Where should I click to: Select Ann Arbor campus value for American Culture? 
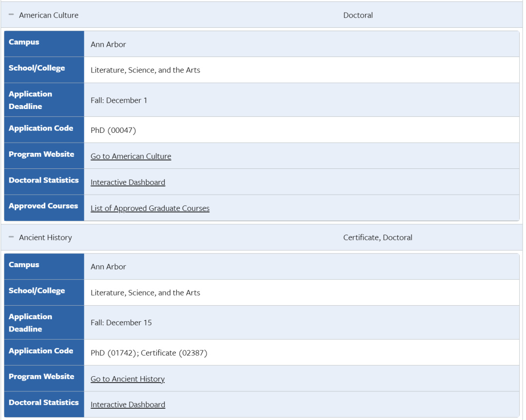click(x=108, y=44)
